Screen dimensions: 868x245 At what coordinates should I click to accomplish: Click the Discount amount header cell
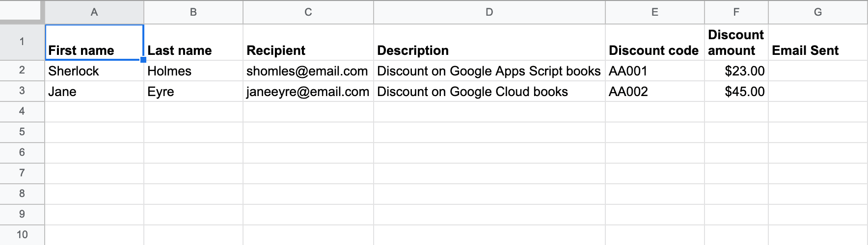tap(736, 42)
